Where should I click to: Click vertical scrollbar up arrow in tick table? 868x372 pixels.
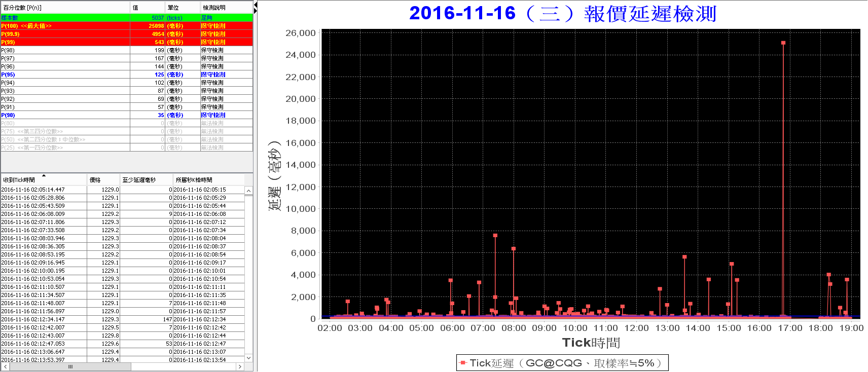tap(248, 191)
